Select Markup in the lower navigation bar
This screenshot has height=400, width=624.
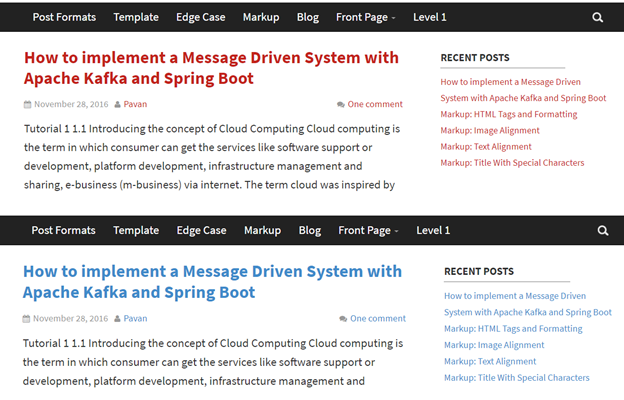click(x=263, y=230)
